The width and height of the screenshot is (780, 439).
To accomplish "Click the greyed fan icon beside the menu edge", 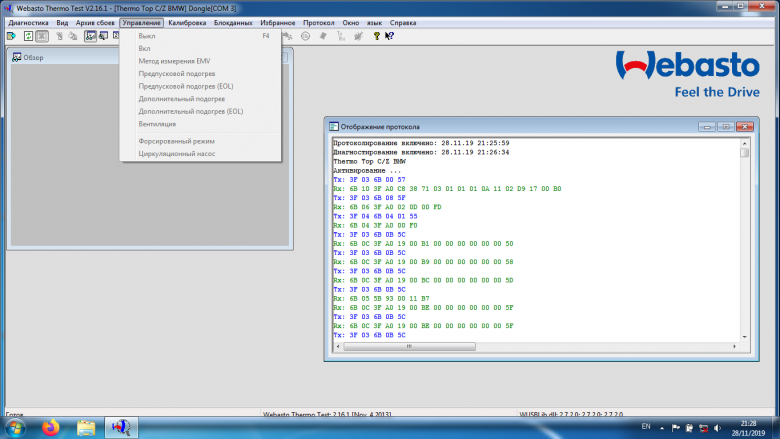I will point(288,36).
